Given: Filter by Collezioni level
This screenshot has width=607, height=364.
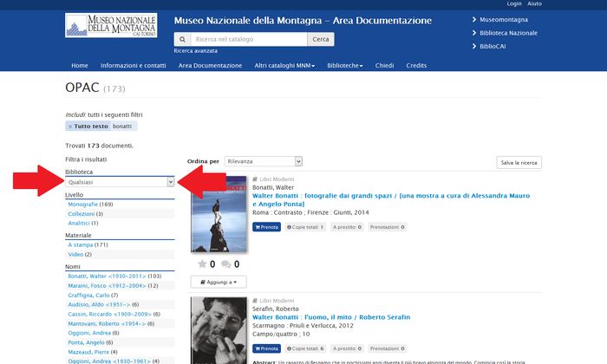Looking at the screenshot, I should point(82,214).
